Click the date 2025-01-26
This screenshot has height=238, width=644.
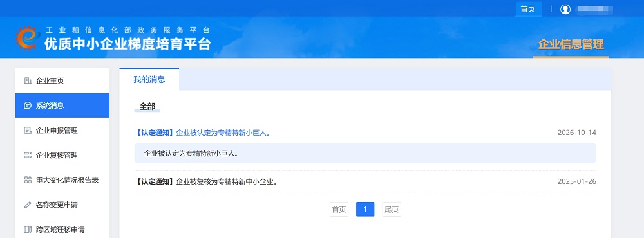click(576, 181)
